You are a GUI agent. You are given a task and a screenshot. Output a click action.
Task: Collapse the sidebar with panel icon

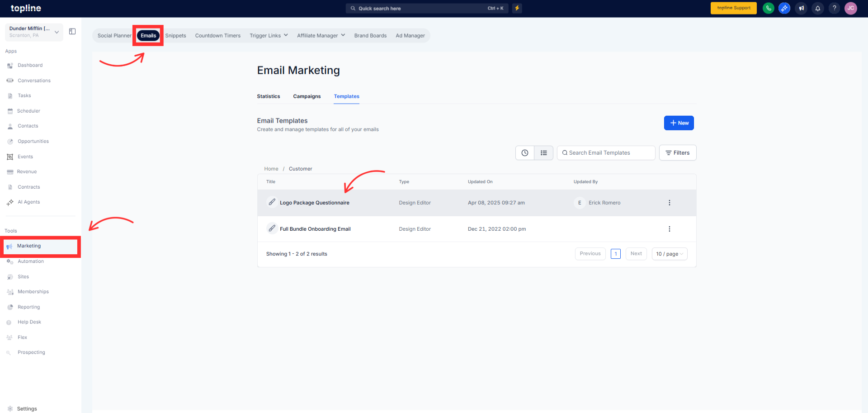(72, 31)
